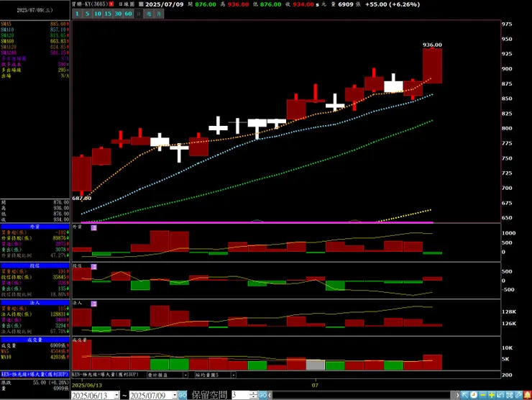Click the chart horizontal scrollbar thumb
Viewport: 532px width, 400px height.
pyautogui.click(x=453, y=395)
